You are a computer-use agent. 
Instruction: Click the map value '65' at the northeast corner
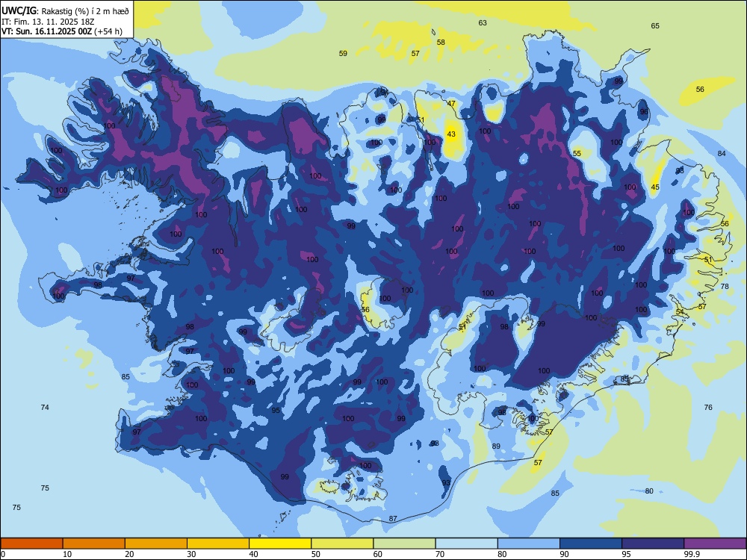pyautogui.click(x=655, y=25)
